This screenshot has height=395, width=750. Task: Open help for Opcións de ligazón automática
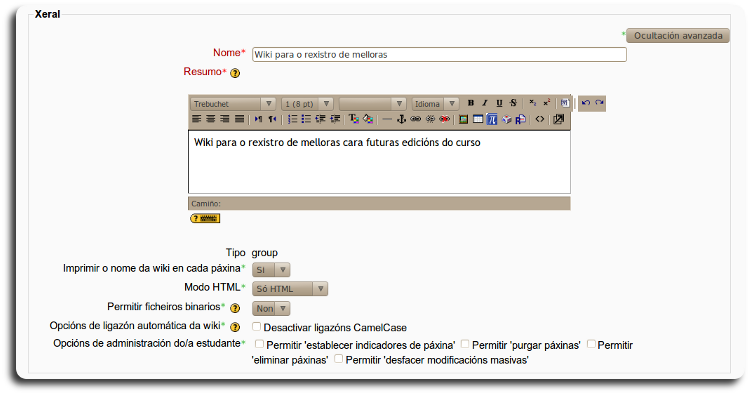[x=235, y=327]
